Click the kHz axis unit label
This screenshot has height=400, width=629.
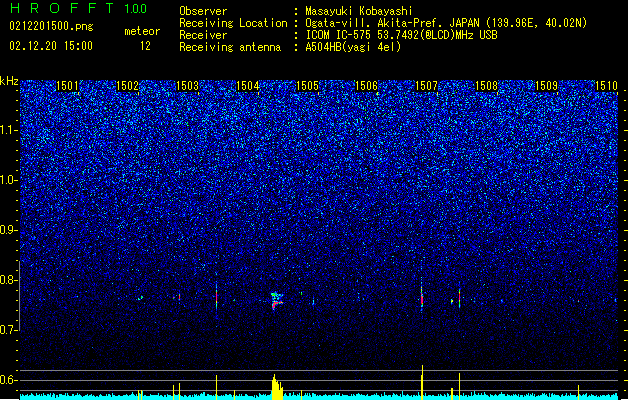pos(9,81)
